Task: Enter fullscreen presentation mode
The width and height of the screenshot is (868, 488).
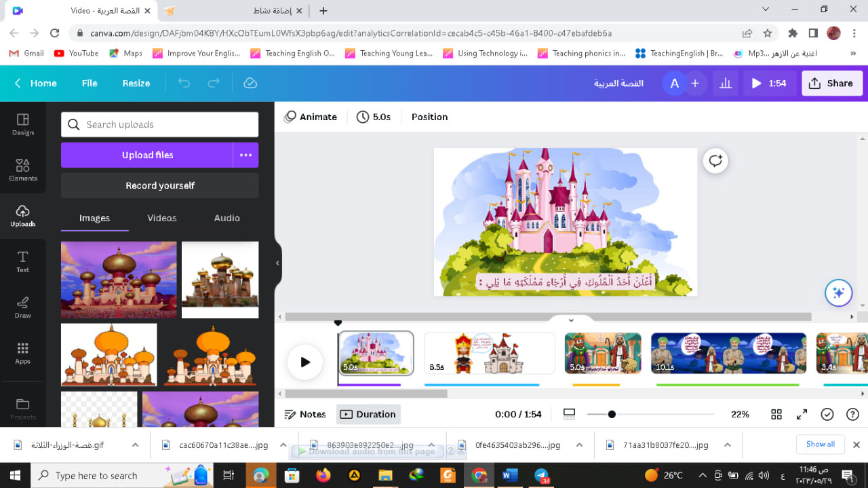Action: tap(802, 414)
